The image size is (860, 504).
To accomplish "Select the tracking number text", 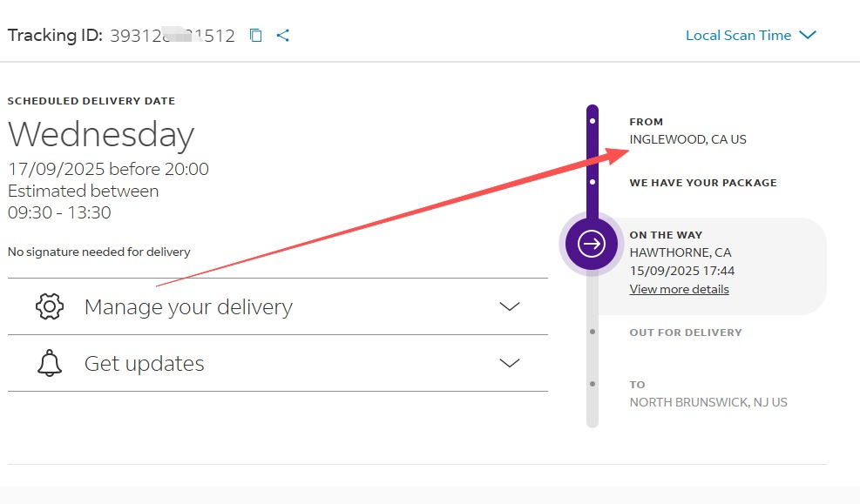I will (172, 35).
